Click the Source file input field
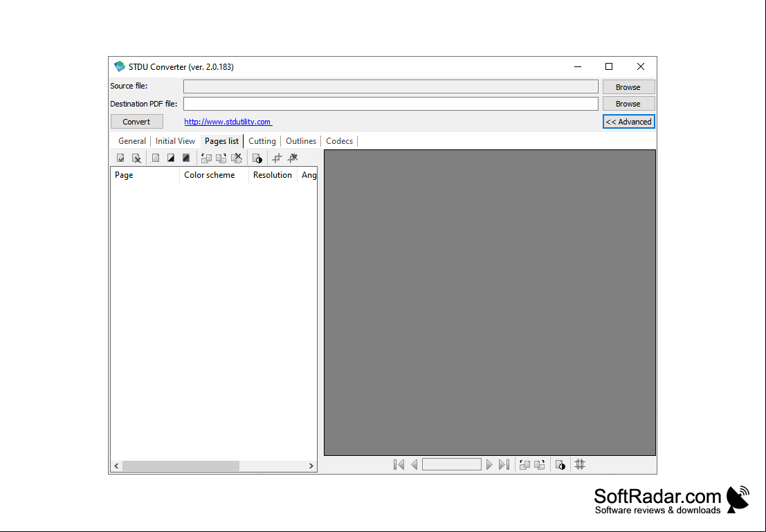Viewport: 766px width, 532px height. pos(391,86)
